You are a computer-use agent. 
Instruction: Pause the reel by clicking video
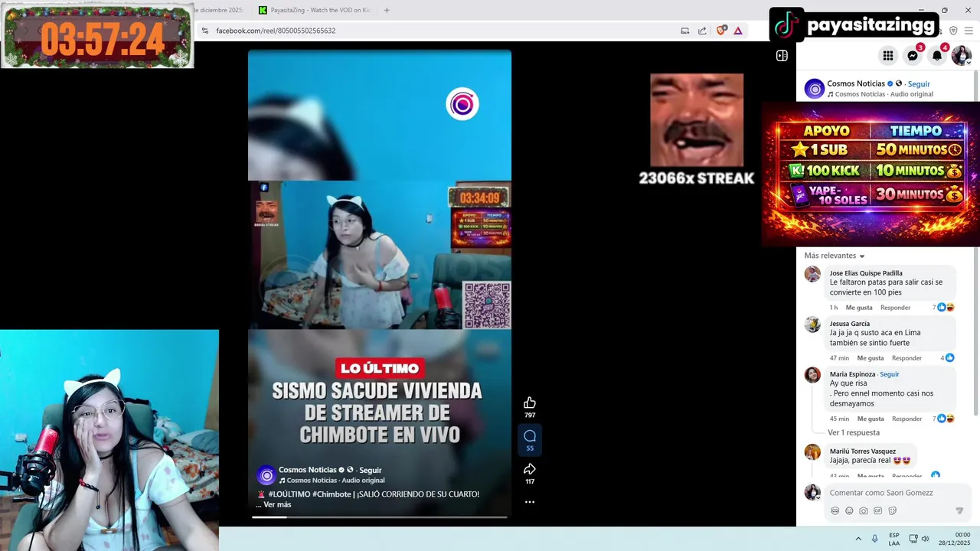380,255
